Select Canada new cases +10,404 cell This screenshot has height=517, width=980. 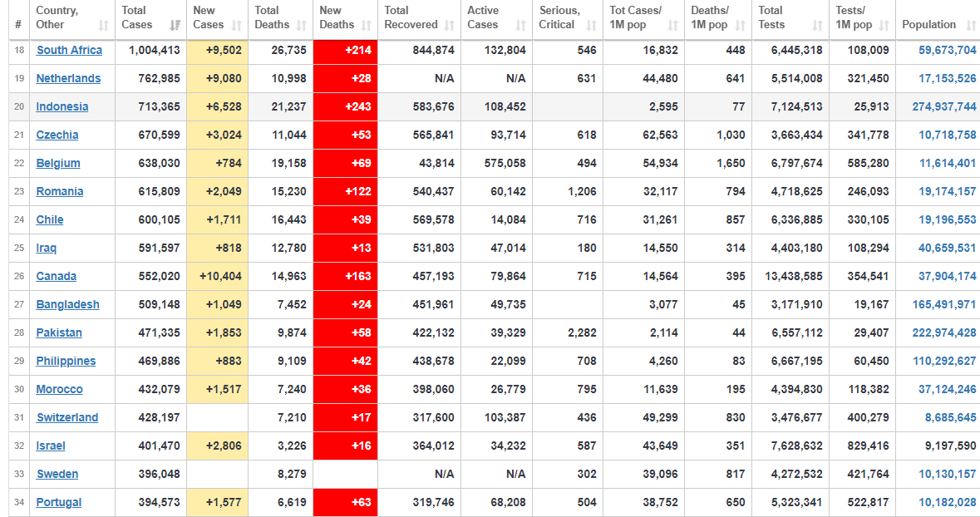(218, 276)
